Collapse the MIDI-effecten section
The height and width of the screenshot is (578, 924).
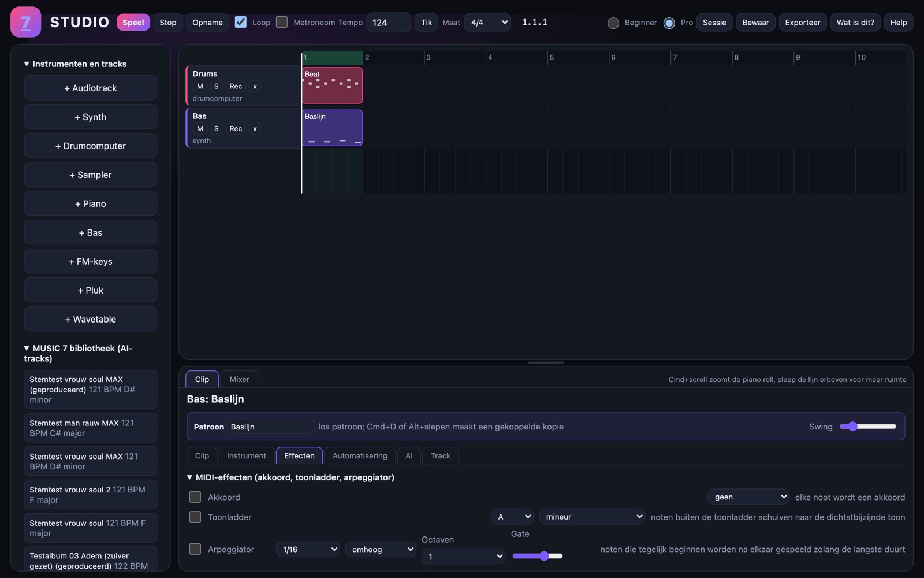290,477
